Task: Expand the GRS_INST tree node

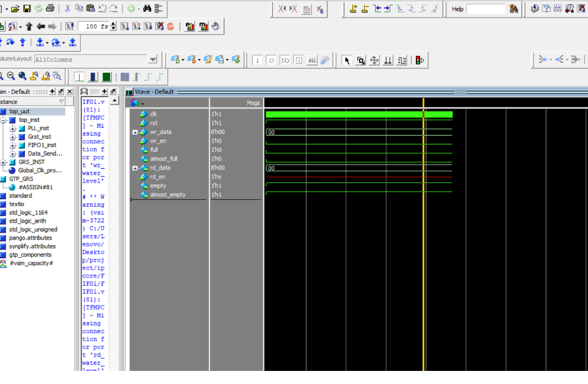Action: tap(3, 162)
